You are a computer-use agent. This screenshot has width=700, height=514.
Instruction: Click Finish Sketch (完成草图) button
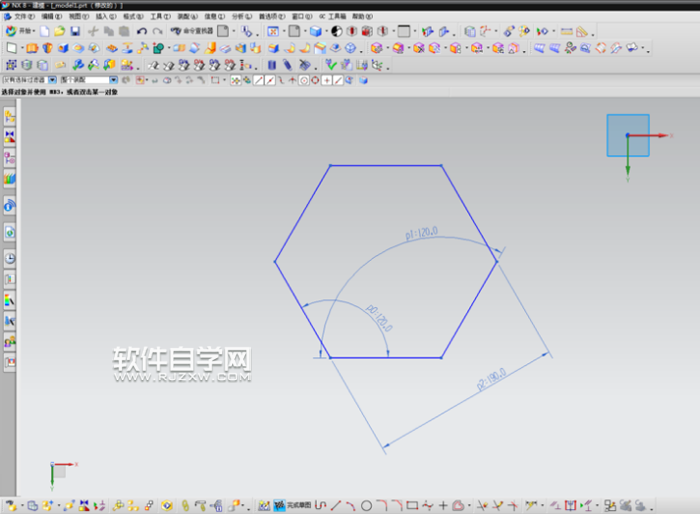pos(291,505)
